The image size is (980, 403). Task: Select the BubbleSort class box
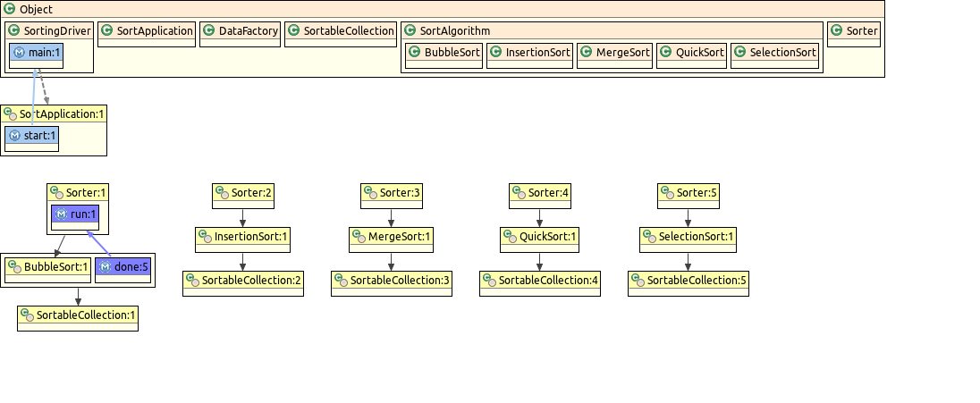(444, 54)
